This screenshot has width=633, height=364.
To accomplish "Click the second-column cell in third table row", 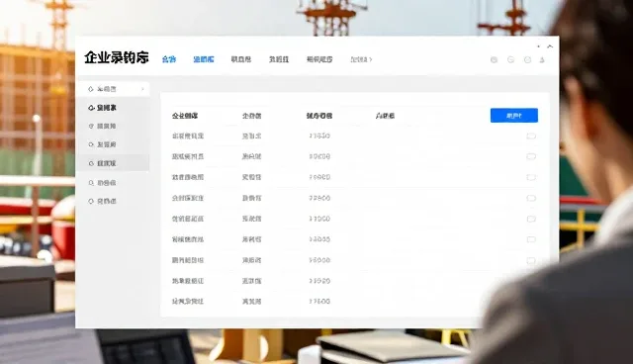I will coord(251,177).
